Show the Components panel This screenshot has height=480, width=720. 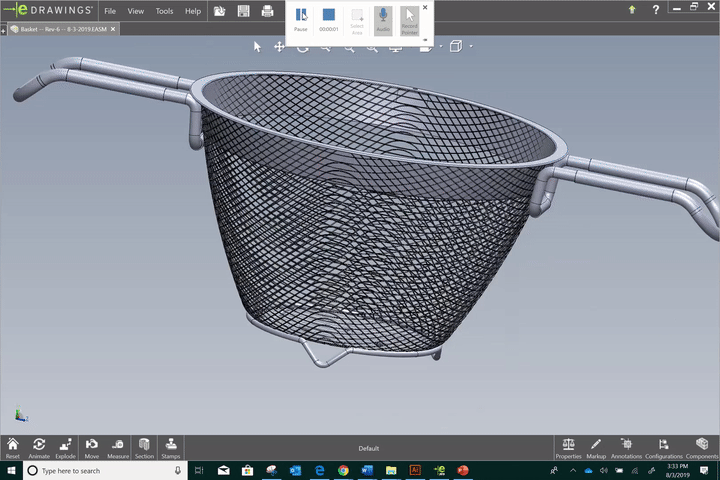[x=702, y=446]
